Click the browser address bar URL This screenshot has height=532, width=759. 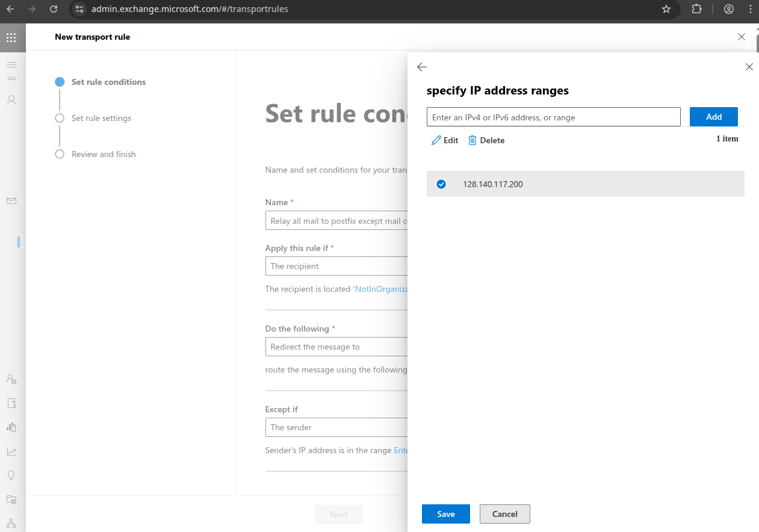click(190, 9)
